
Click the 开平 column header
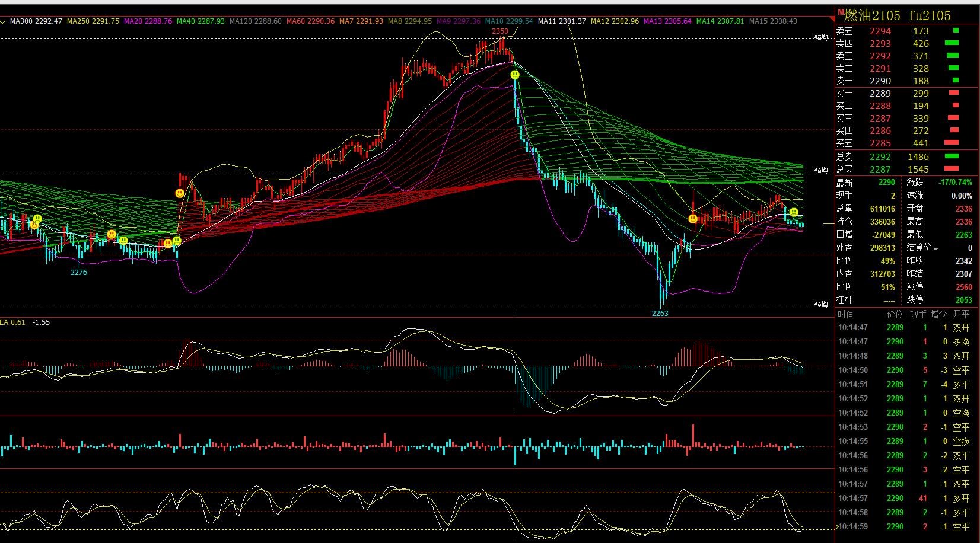tap(961, 315)
